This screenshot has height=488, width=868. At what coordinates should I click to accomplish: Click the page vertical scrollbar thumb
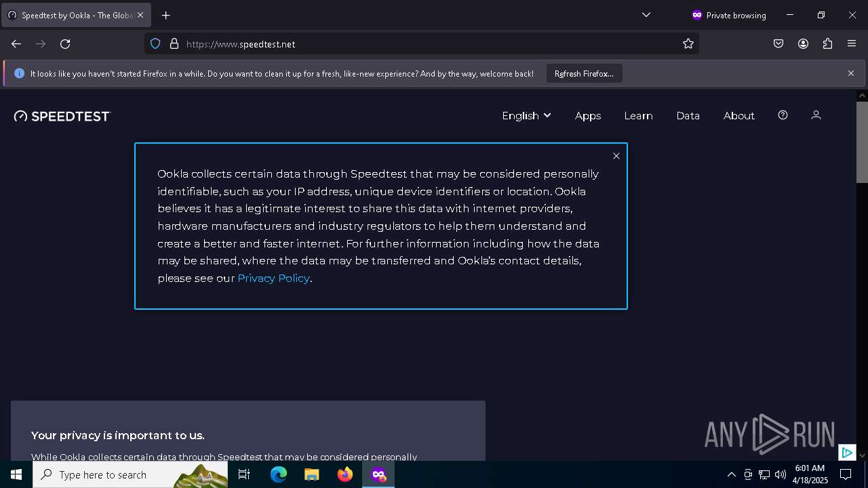pyautogui.click(x=862, y=142)
